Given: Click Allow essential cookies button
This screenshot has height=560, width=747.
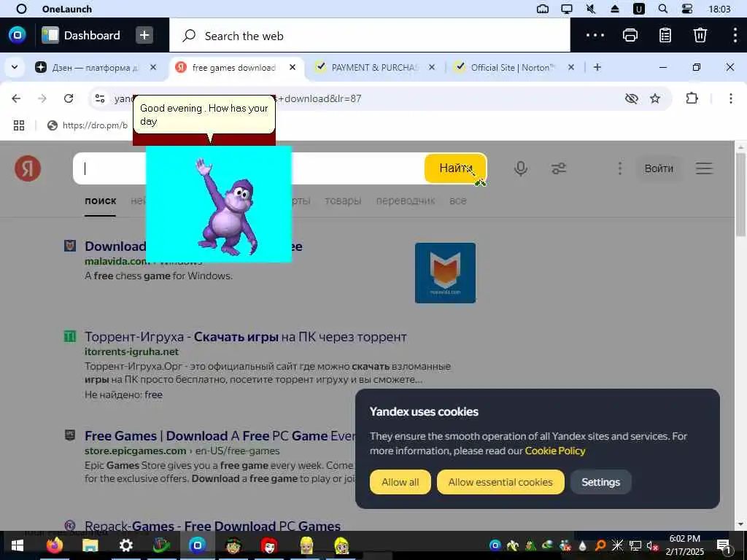Looking at the screenshot, I should pos(500,482).
